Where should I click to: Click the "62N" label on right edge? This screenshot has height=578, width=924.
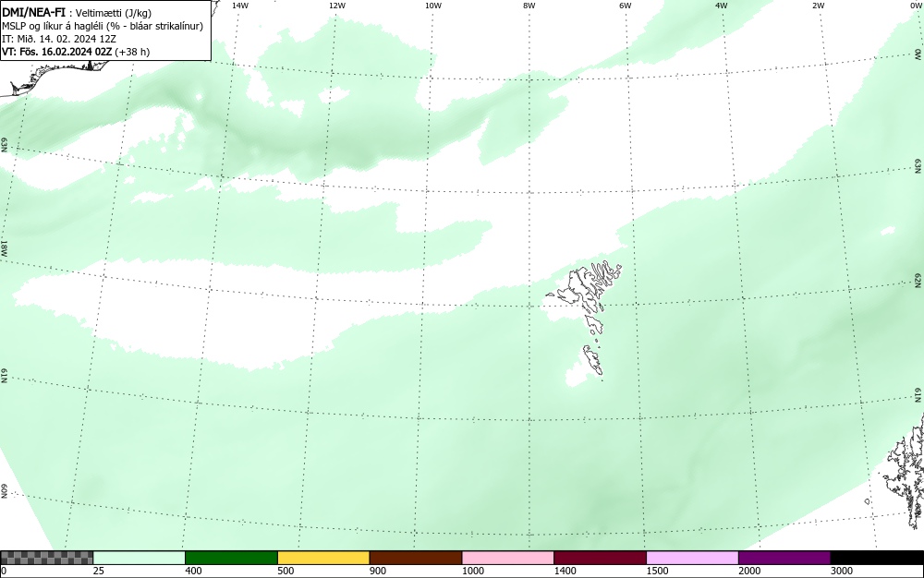[x=918, y=280]
